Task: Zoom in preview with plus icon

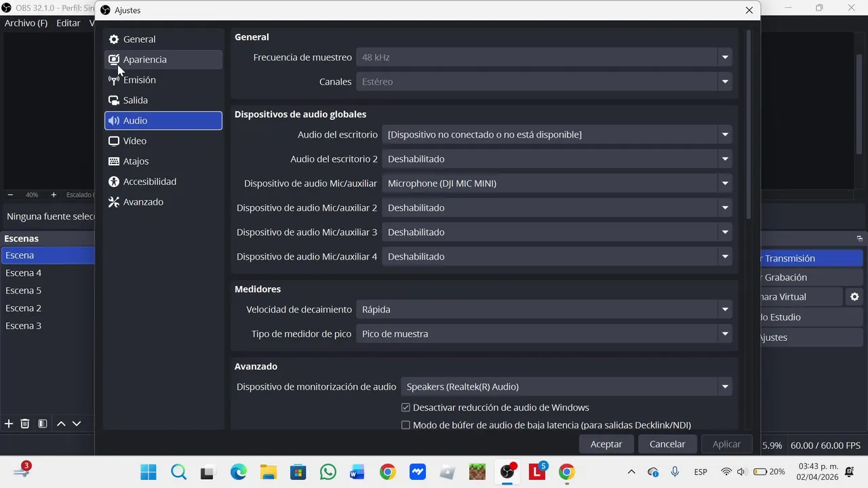Action: click(54, 195)
